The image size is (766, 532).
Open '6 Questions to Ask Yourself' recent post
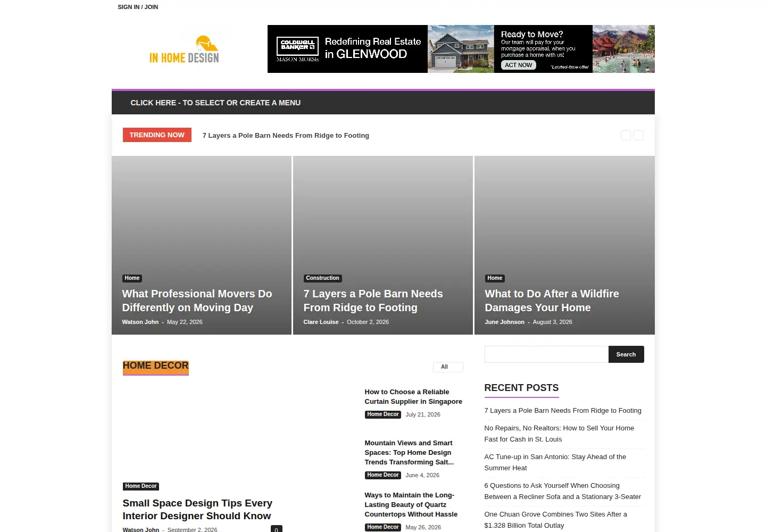pyautogui.click(x=562, y=491)
